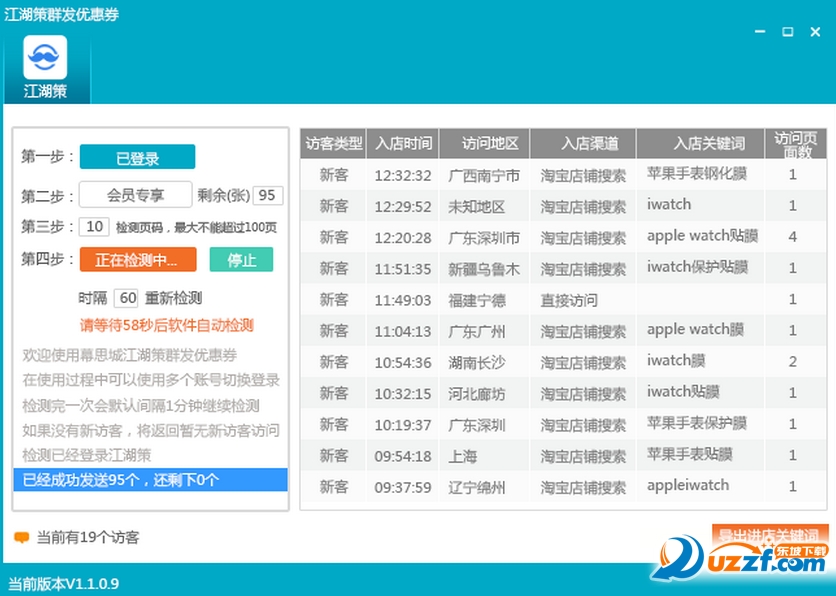Focus the 剩余(张) field showing 95
Viewport: 836px width, 596px height.
pos(268,195)
